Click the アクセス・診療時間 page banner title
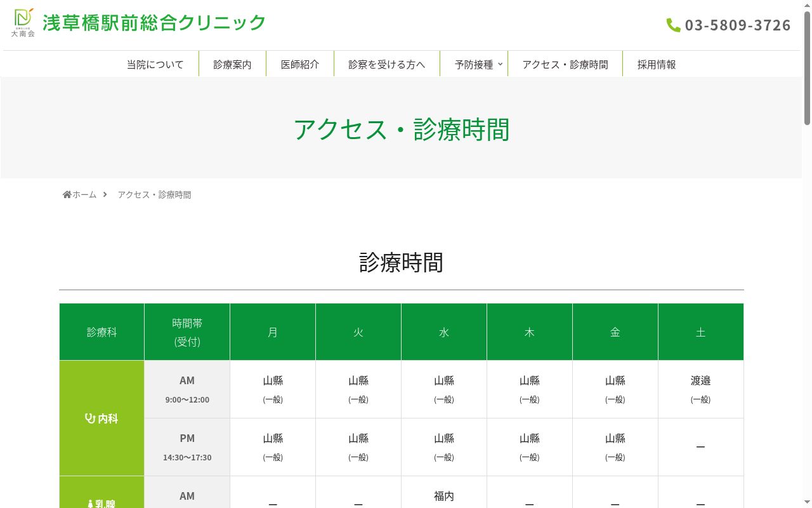Screen dimensions: 812x508 click(x=402, y=129)
